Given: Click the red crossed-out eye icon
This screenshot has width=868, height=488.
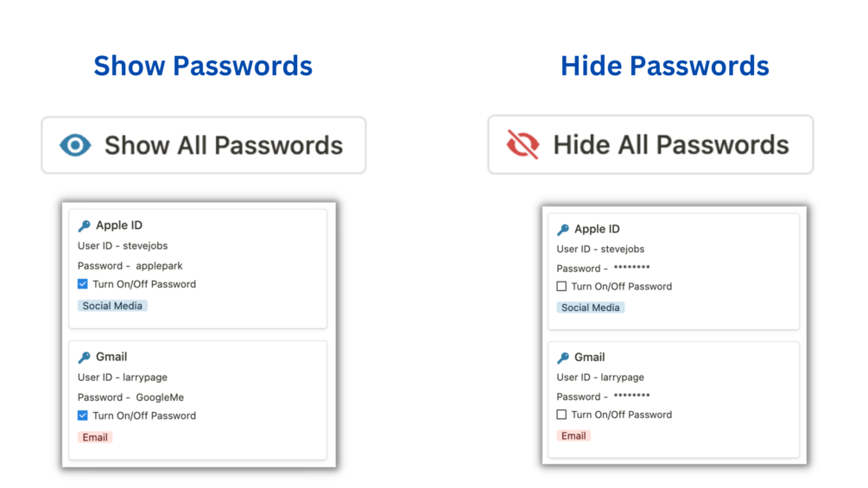Looking at the screenshot, I should point(523,144).
